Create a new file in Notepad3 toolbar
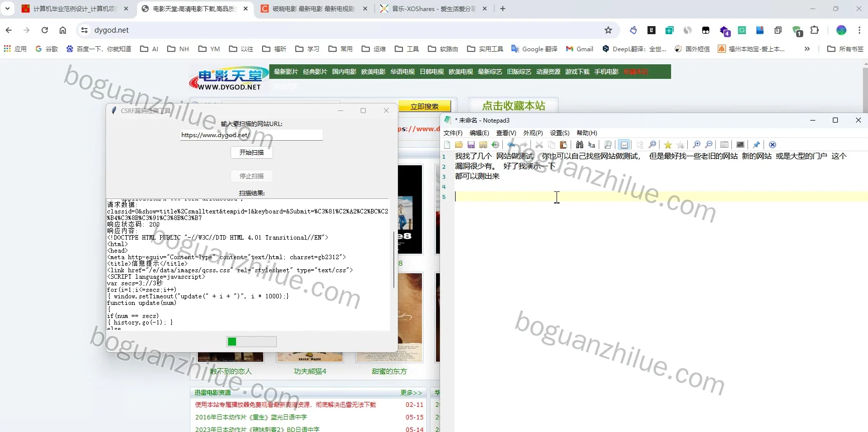 point(447,145)
